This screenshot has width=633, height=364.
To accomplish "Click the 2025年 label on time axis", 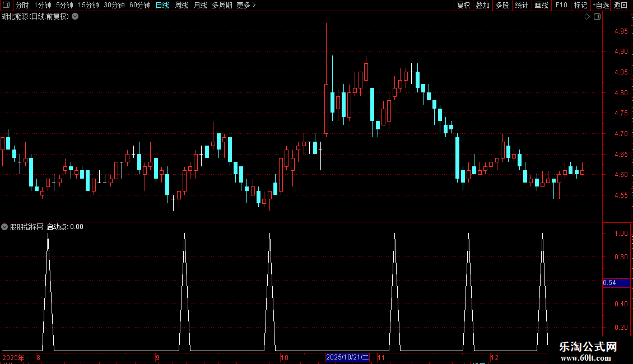I will (13, 357).
